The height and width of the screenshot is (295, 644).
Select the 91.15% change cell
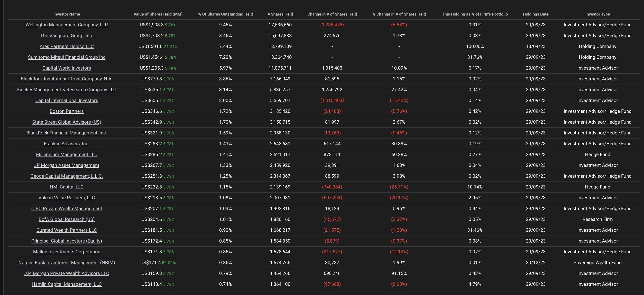click(399, 273)
